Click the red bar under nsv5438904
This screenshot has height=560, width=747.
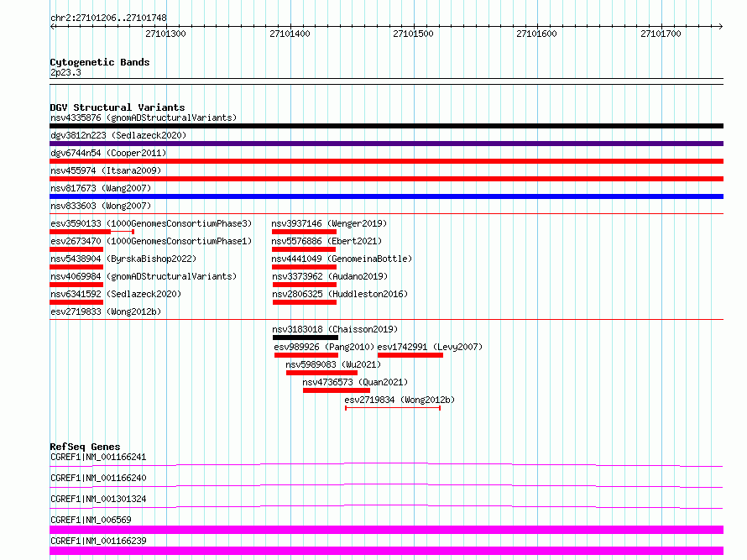[x=76, y=267]
